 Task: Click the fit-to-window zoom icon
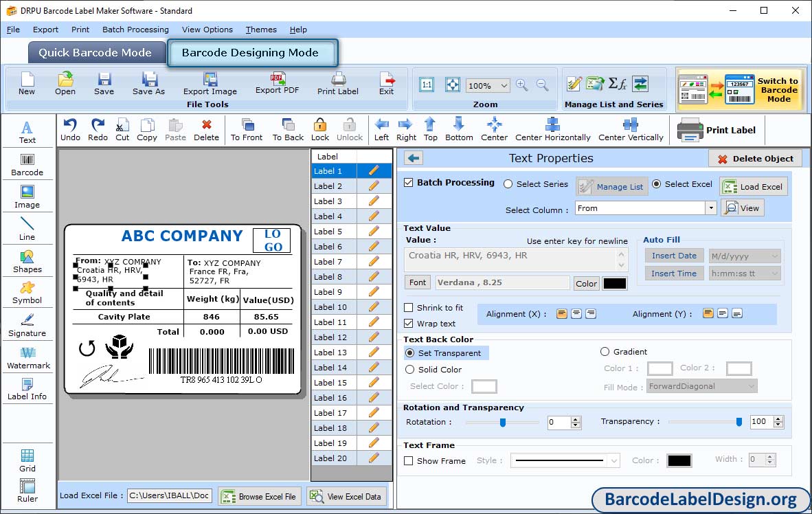(453, 85)
